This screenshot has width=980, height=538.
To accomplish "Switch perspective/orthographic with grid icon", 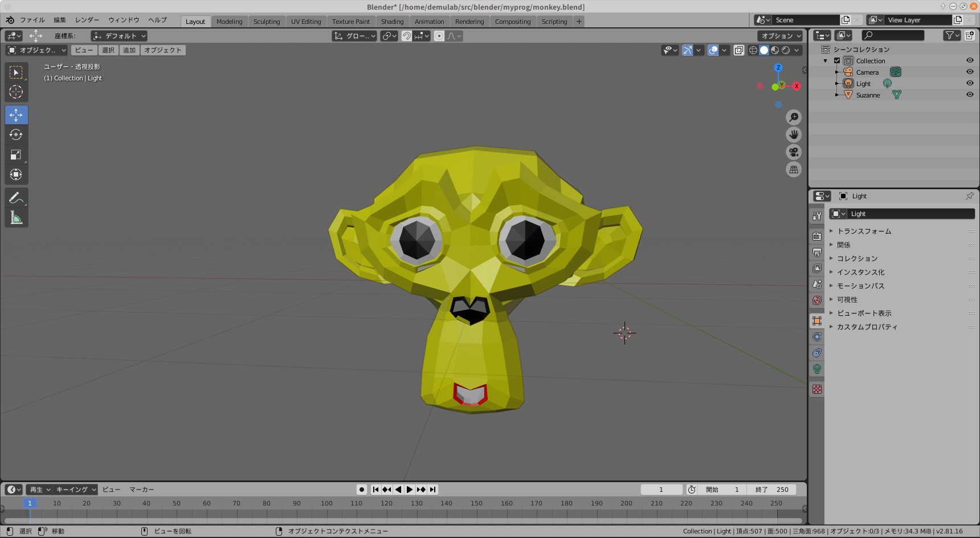I will pyautogui.click(x=794, y=169).
